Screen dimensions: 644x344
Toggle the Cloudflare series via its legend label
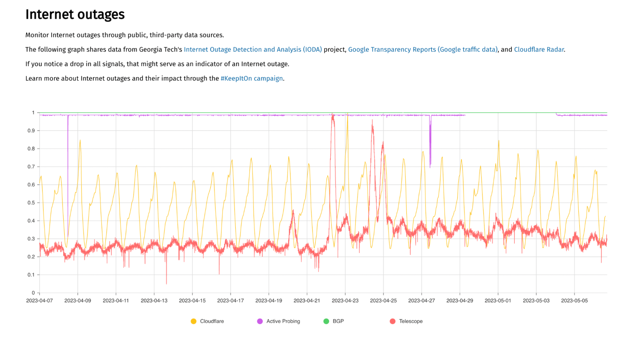click(x=212, y=321)
